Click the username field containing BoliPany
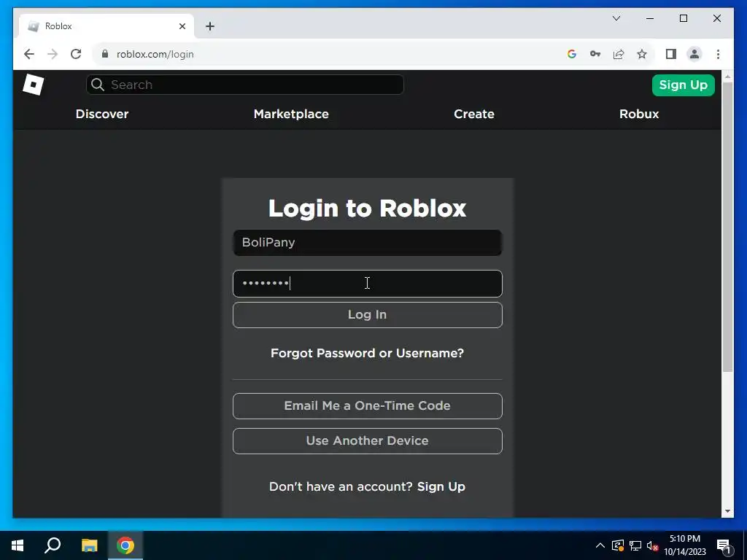The image size is (747, 560). point(368,243)
